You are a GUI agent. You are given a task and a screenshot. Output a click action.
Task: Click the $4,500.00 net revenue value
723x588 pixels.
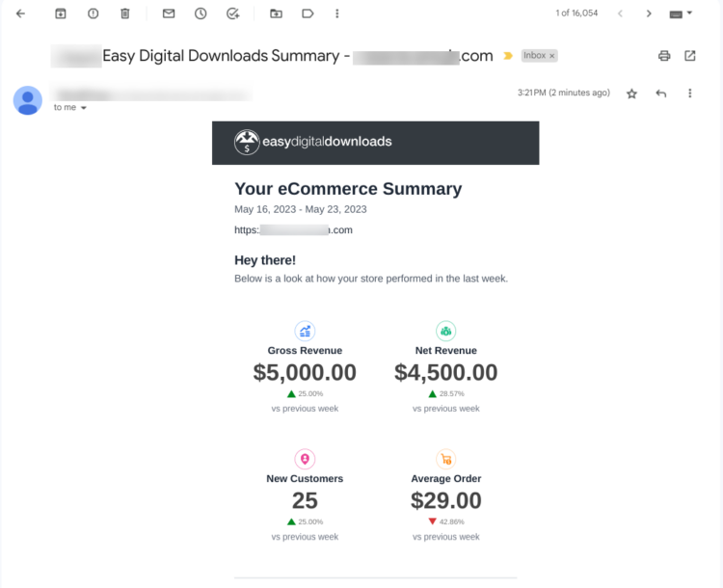pos(446,373)
